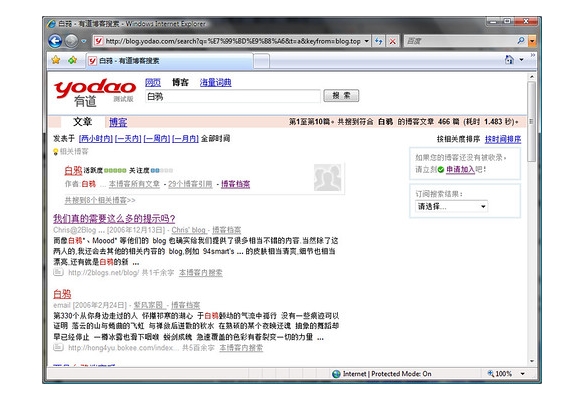Viewport: 585px width, 400px height.
Task: Click the lightbulb icon next to 相关博客
Action: [x=56, y=151]
